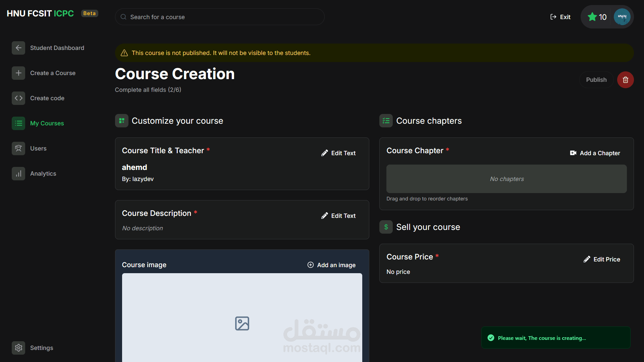Click the red trash delete course icon
Screen dimensions: 644x362
pos(625,80)
